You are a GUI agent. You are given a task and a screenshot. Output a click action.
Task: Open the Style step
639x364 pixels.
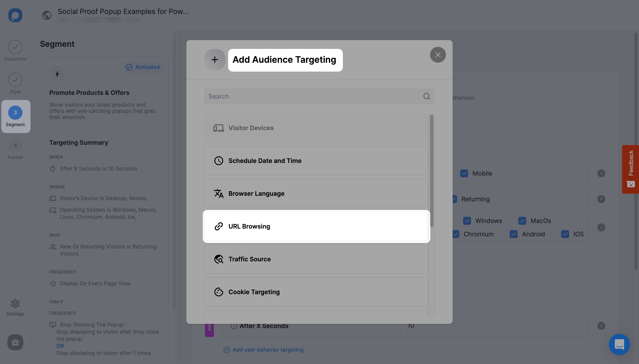[15, 83]
